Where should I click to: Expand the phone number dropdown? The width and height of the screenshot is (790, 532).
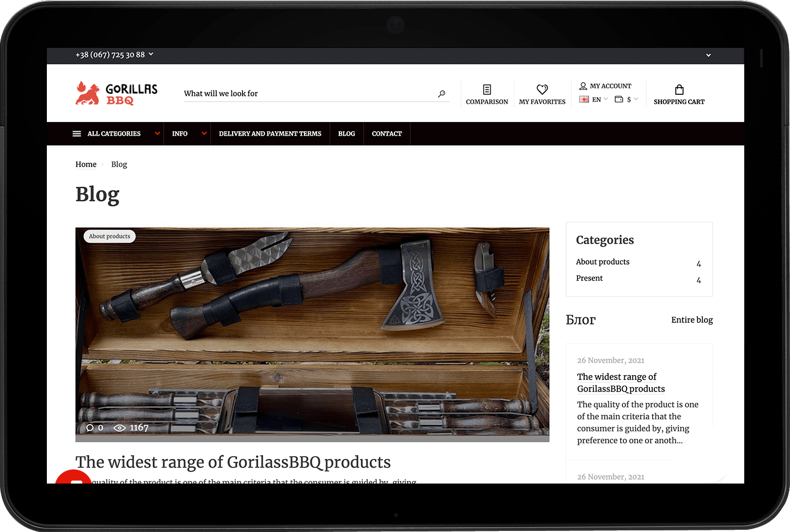click(151, 54)
